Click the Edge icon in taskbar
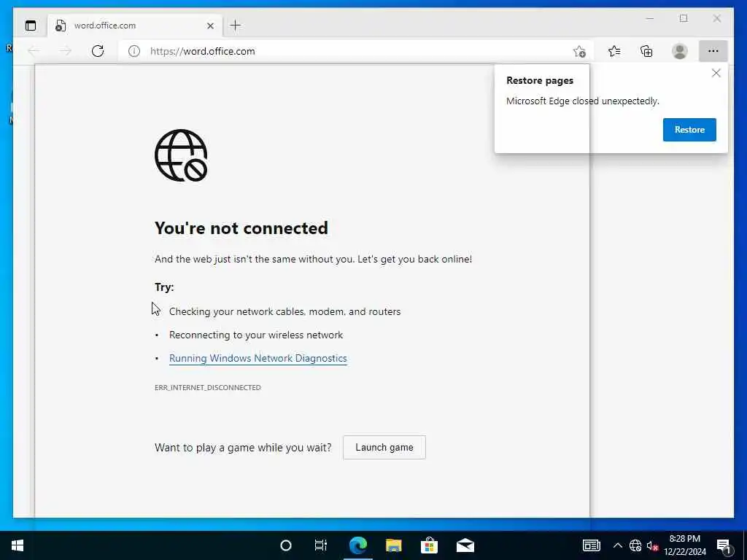 click(x=357, y=545)
